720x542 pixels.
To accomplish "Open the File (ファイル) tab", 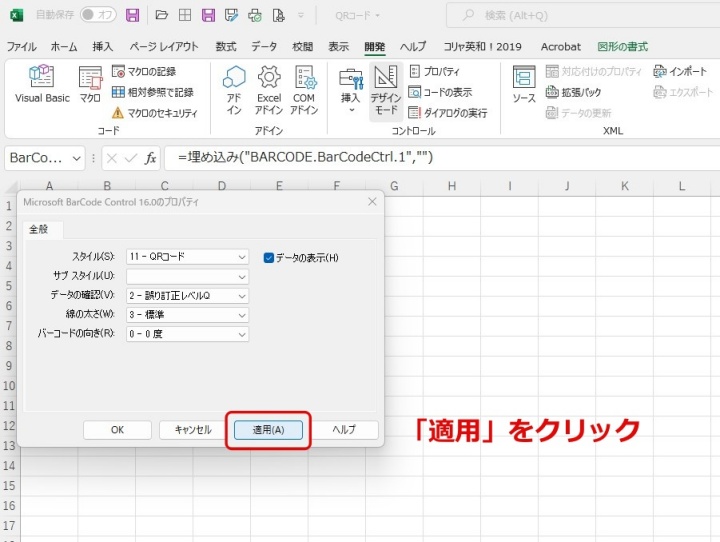I will pyautogui.click(x=21, y=47).
